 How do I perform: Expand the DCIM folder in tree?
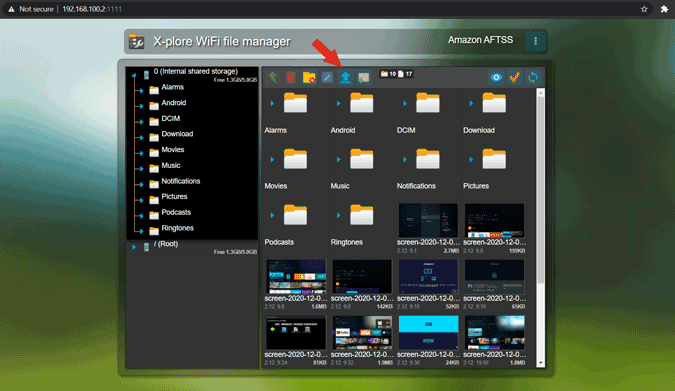tap(141, 122)
